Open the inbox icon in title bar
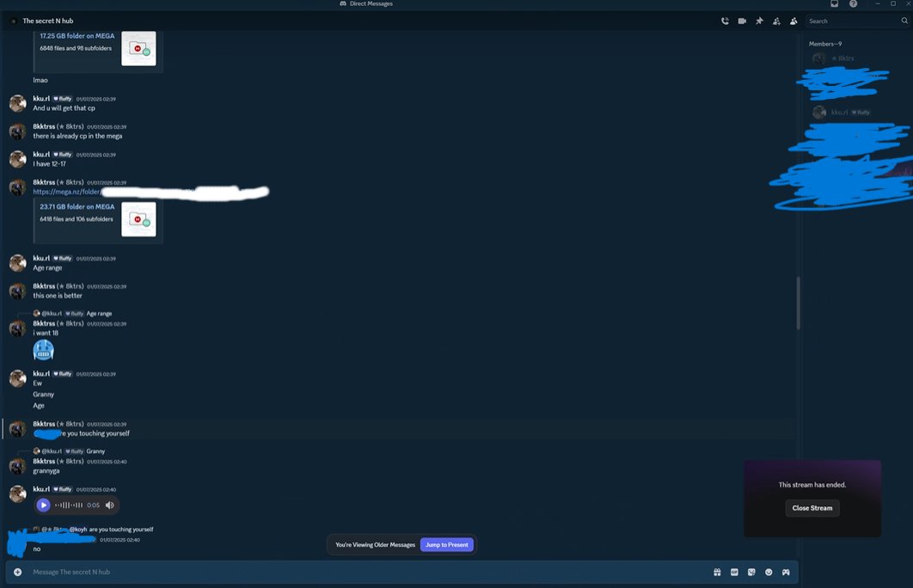The width and height of the screenshot is (913, 588). click(x=835, y=4)
